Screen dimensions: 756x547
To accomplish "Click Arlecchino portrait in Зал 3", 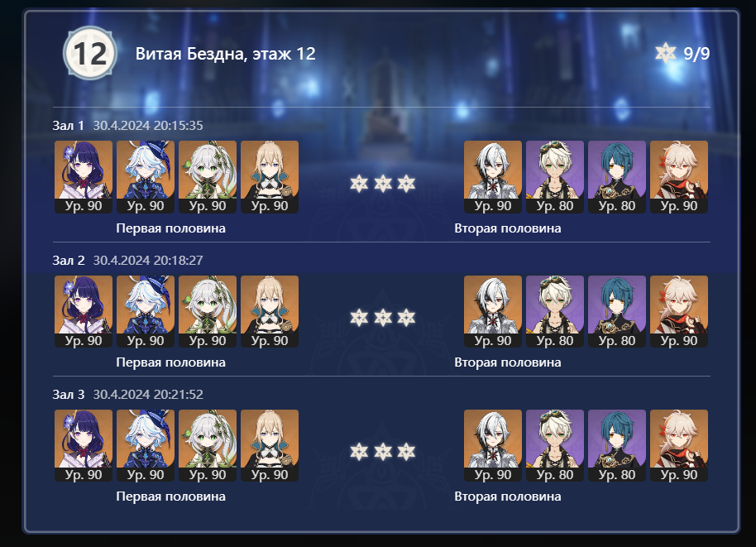I will 493,445.
